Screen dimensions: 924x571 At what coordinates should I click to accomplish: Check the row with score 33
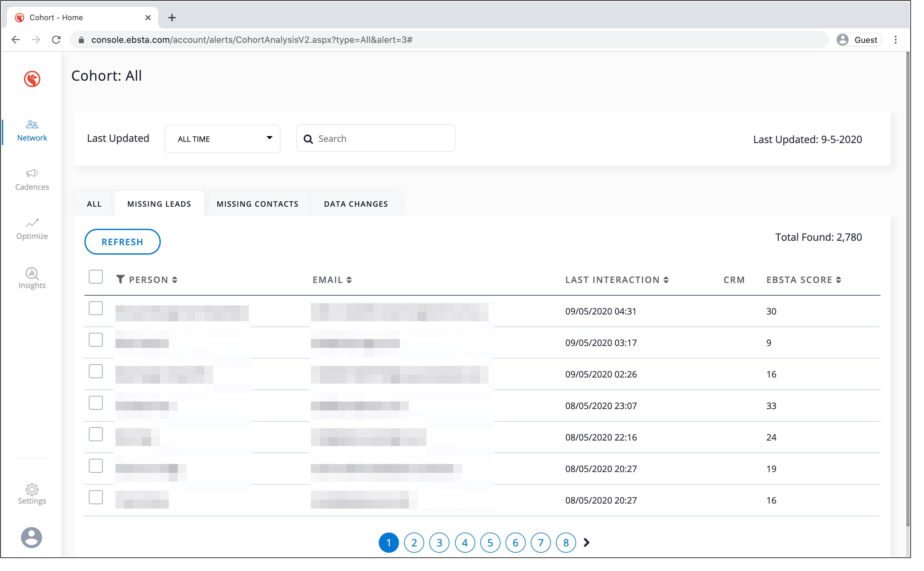coord(95,403)
